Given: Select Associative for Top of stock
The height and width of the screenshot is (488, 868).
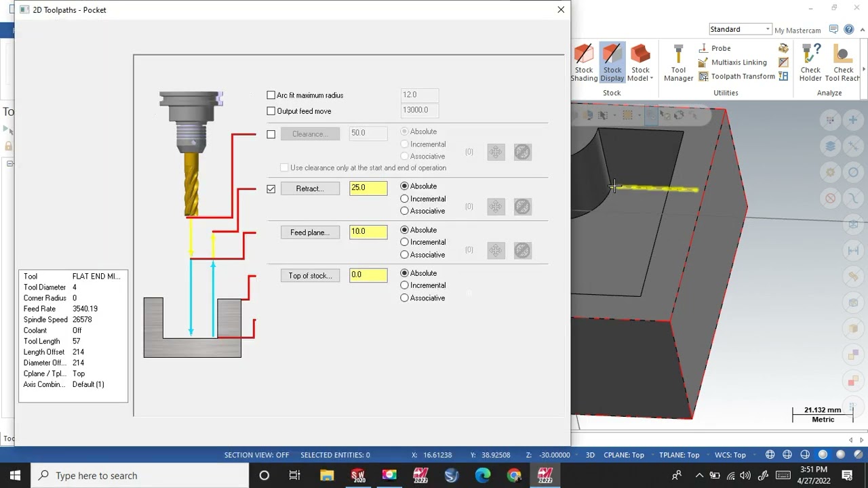Looking at the screenshot, I should click(x=405, y=298).
